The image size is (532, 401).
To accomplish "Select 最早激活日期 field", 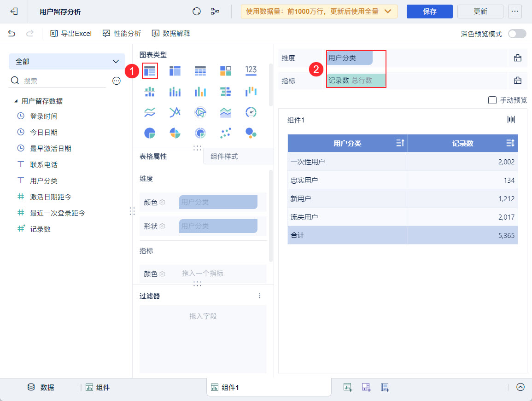I will (x=51, y=148).
